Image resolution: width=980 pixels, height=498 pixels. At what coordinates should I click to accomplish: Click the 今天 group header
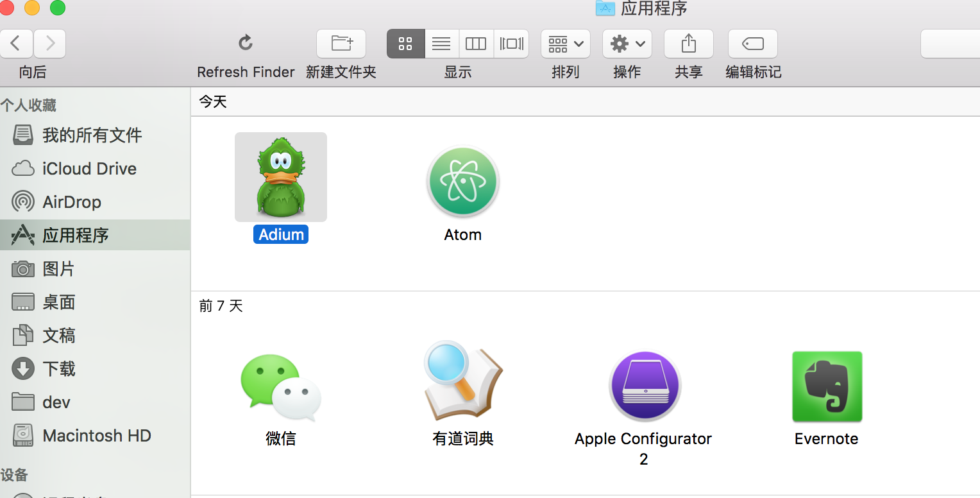(213, 101)
